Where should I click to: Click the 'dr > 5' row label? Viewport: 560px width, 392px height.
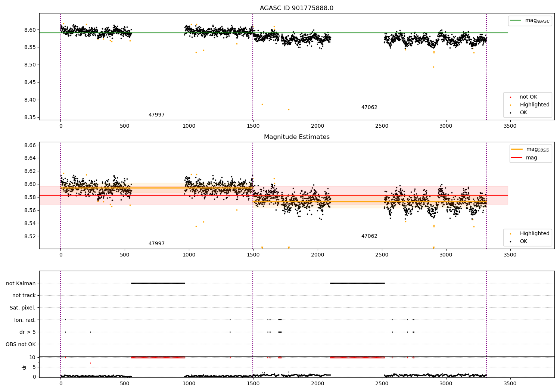coord(28,332)
